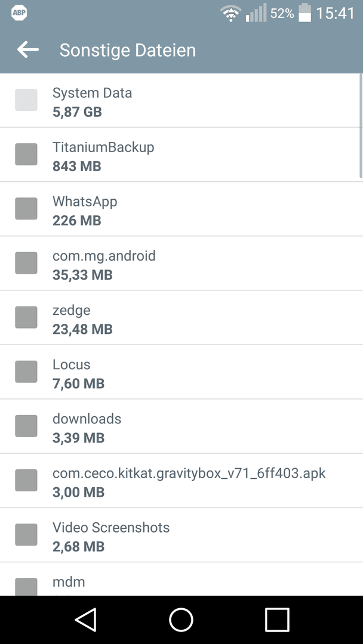Tap the Android home circle button
This screenshot has width=363, height=644.
(x=181, y=620)
